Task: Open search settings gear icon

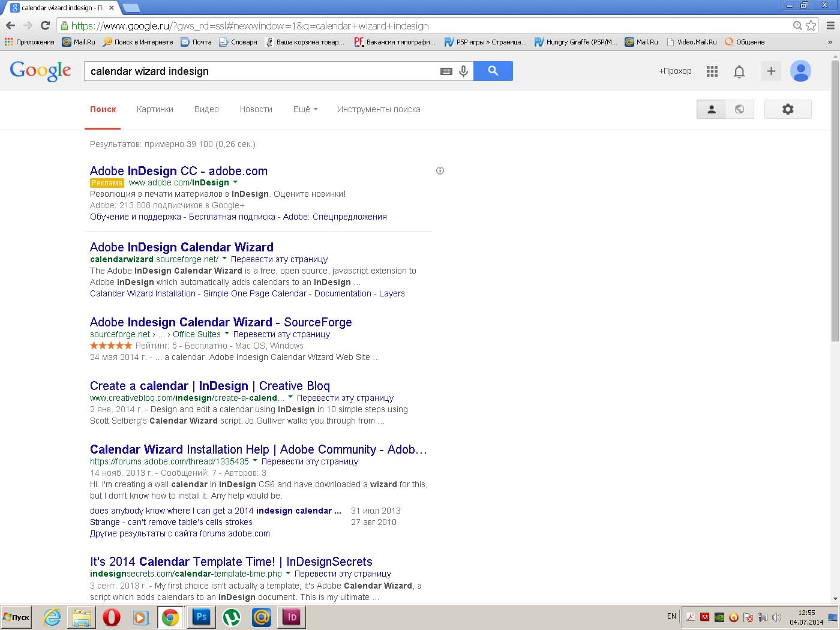Action: (x=788, y=109)
